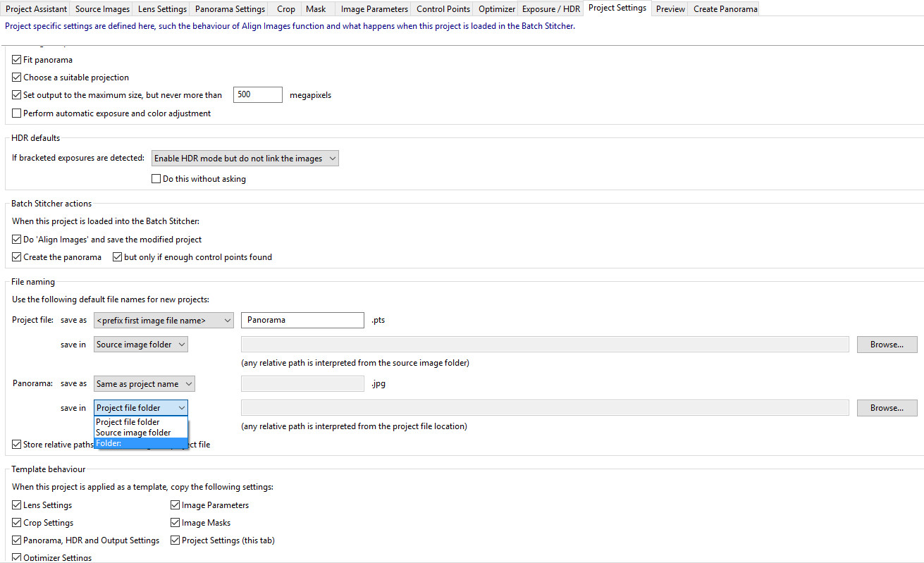Click Browse for the project file folder
The width and height of the screenshot is (924, 563).
tap(887, 345)
